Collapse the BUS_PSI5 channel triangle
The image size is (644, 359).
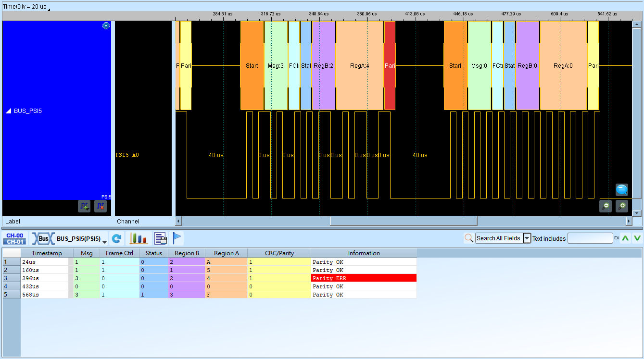pyautogui.click(x=9, y=111)
